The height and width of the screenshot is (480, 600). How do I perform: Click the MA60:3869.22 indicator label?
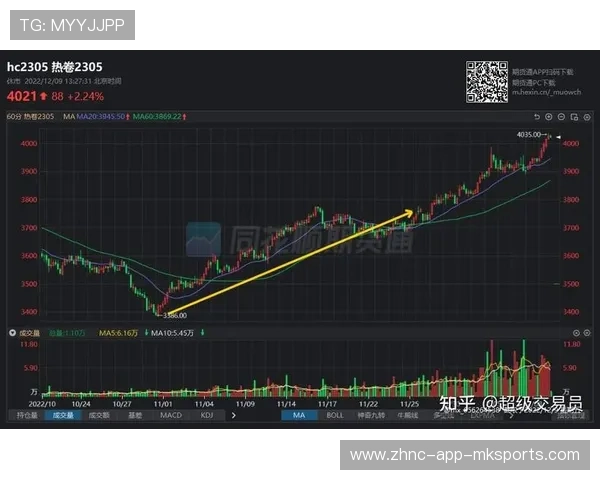click(159, 117)
